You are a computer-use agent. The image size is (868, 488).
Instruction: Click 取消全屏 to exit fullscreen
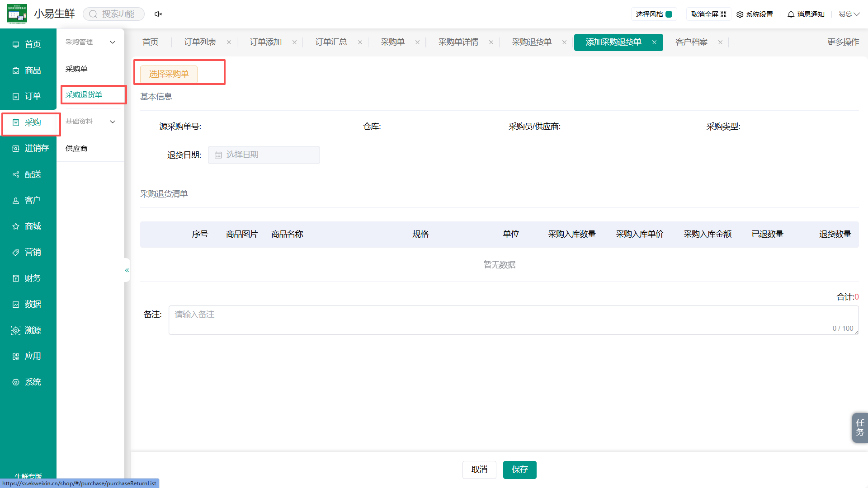click(708, 14)
